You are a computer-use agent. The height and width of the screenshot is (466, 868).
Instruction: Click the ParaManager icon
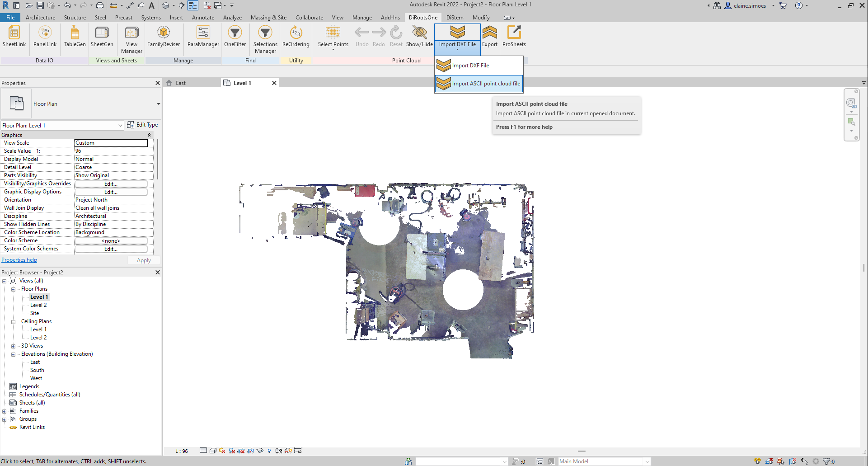point(203,36)
